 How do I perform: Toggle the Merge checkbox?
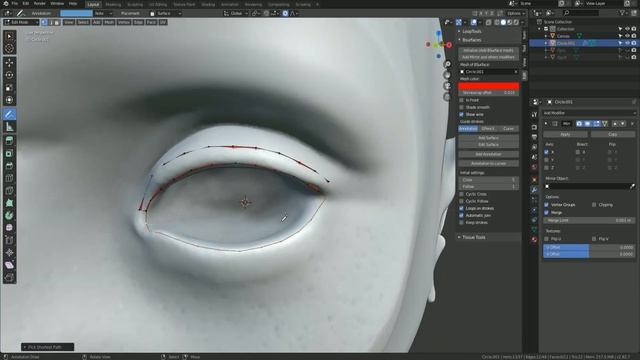pos(547,213)
